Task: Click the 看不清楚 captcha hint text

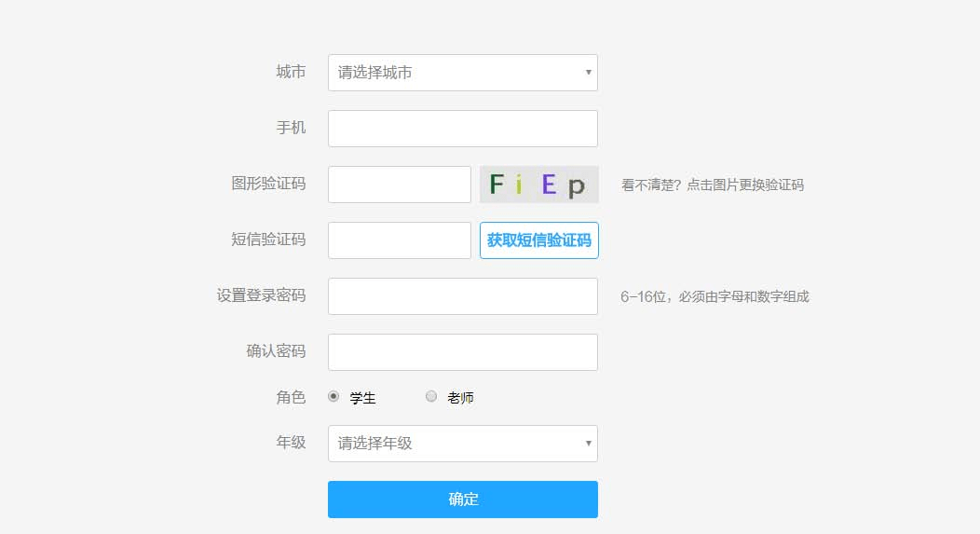Action: [712, 185]
